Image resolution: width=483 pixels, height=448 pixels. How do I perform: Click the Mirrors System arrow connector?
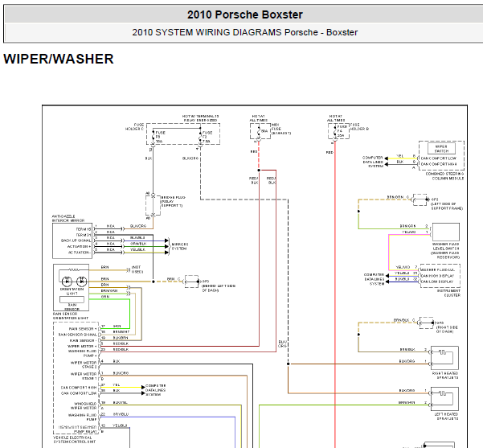point(167,246)
